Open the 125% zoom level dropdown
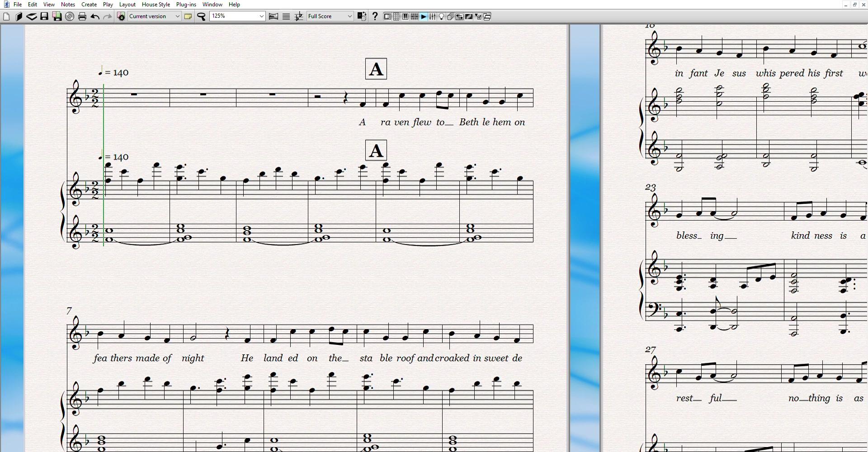868x452 pixels. click(237, 16)
